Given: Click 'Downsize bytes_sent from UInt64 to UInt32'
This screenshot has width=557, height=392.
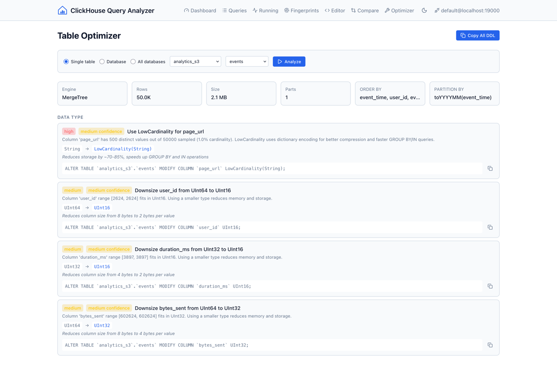Looking at the screenshot, I should pyautogui.click(x=188, y=308).
